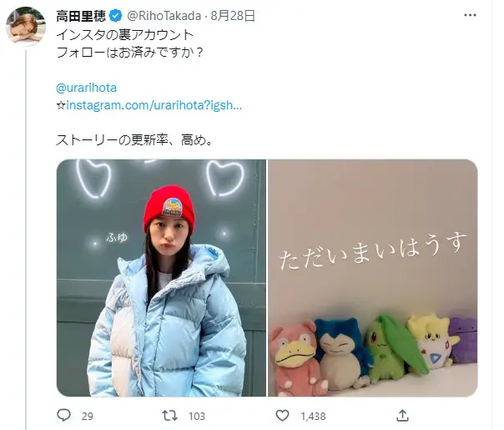
Task: Open the 8月28日 tweet timestamp
Action: pyautogui.click(x=233, y=16)
